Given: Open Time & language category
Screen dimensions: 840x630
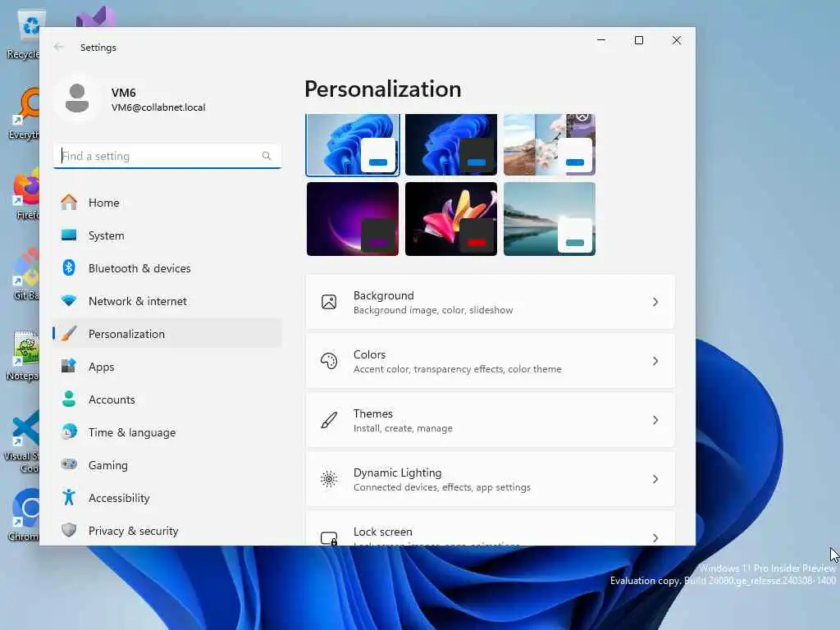Looking at the screenshot, I should click(x=167, y=432).
